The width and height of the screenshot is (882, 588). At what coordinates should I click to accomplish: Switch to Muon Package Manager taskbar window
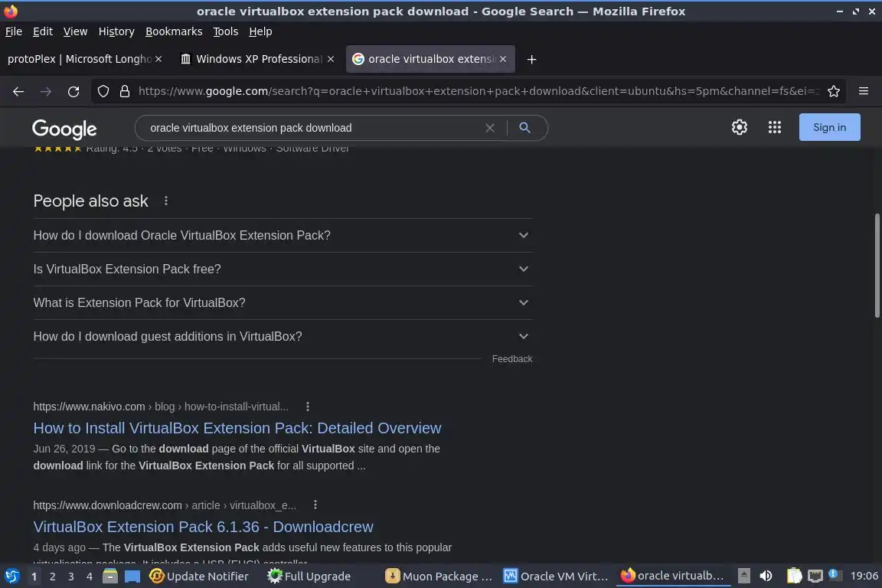click(x=439, y=577)
